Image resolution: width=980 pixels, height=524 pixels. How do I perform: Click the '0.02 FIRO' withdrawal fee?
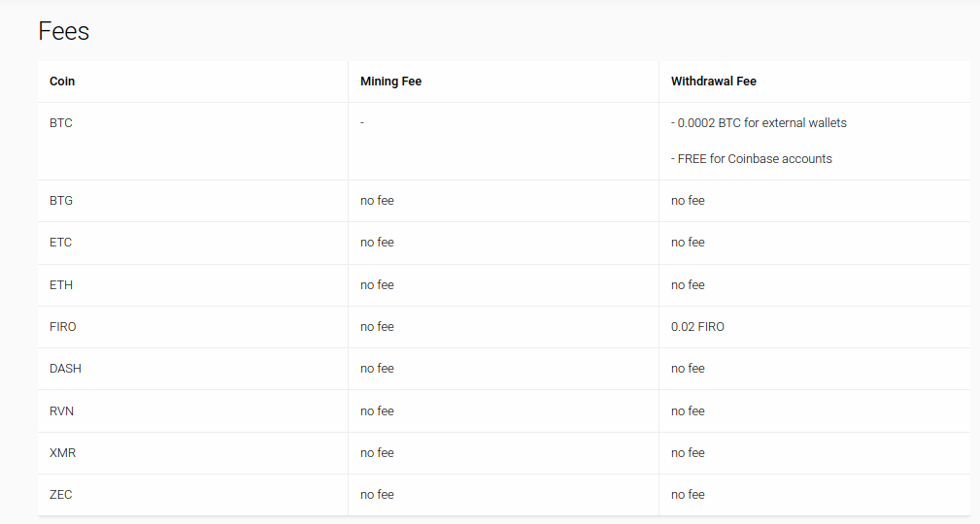[697, 327]
